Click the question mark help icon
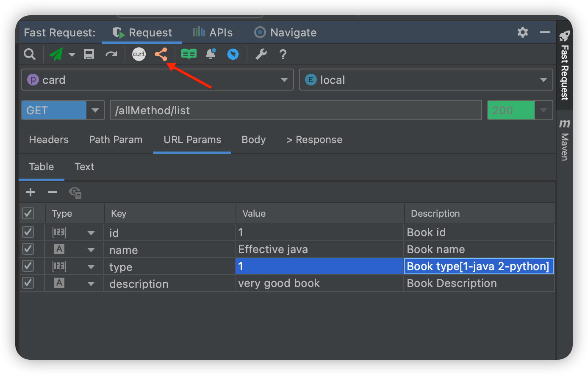588x375 pixels. (283, 54)
